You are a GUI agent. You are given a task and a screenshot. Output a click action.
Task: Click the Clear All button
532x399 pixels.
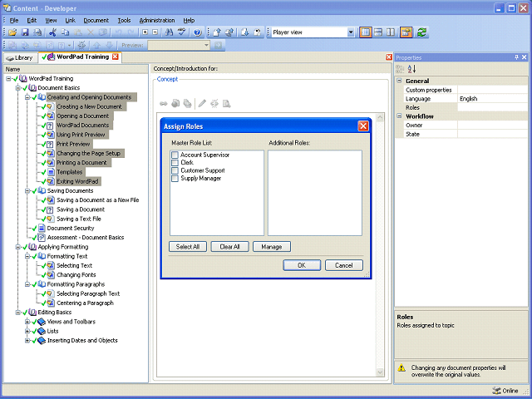click(229, 247)
